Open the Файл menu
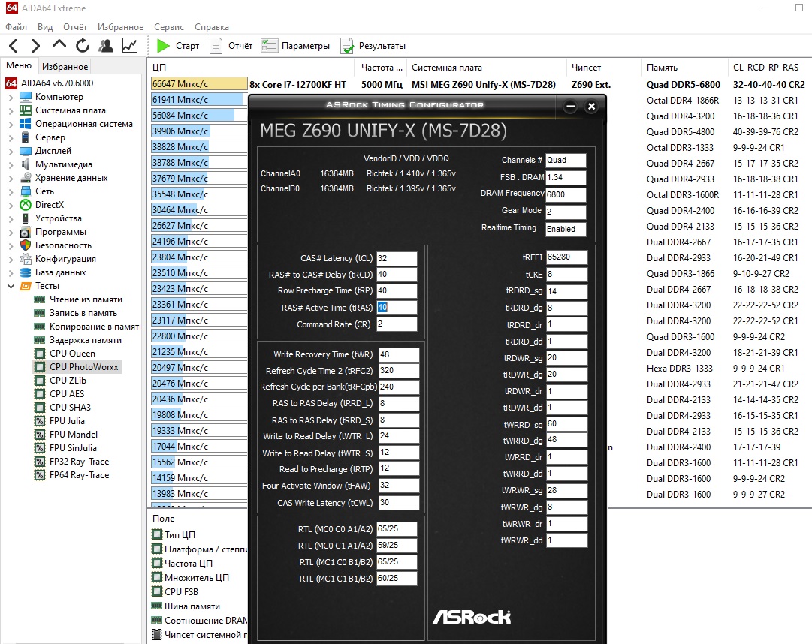The width and height of the screenshot is (812, 644). pos(16,27)
